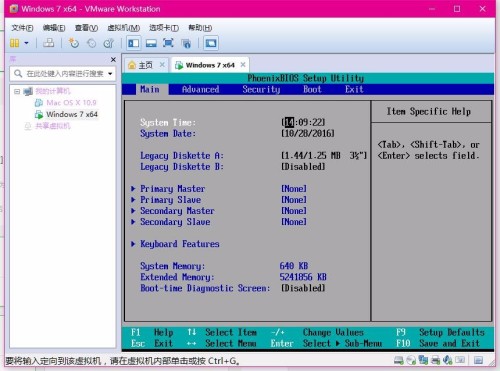Click the search magnifier icon
The image size is (500, 371).
[x=18, y=73]
